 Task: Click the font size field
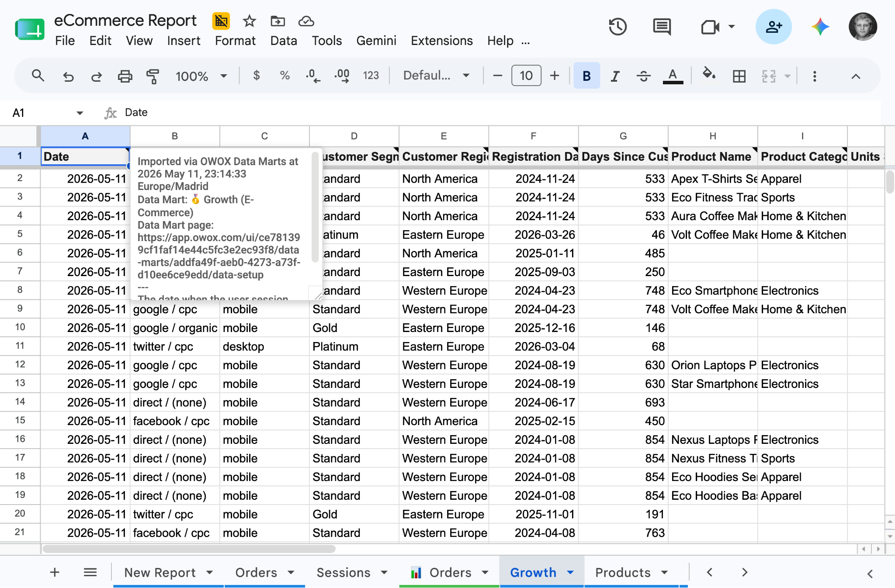526,76
